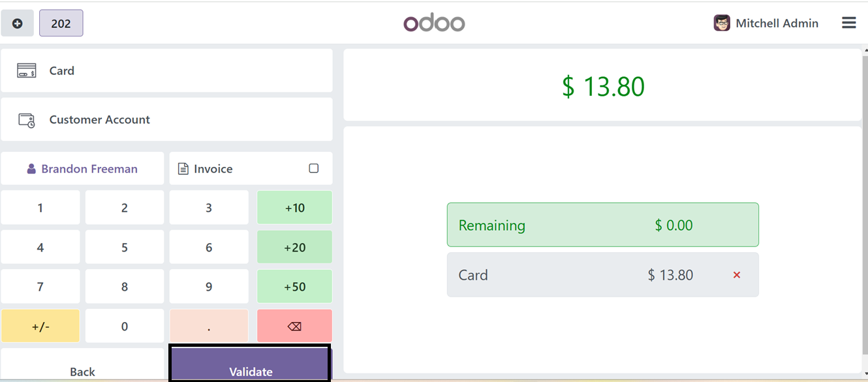Click the plus icon to add a new order
The width and height of the screenshot is (868, 382).
tap(17, 23)
